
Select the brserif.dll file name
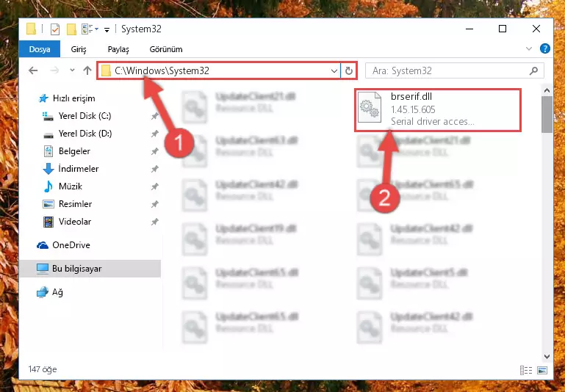(x=411, y=96)
